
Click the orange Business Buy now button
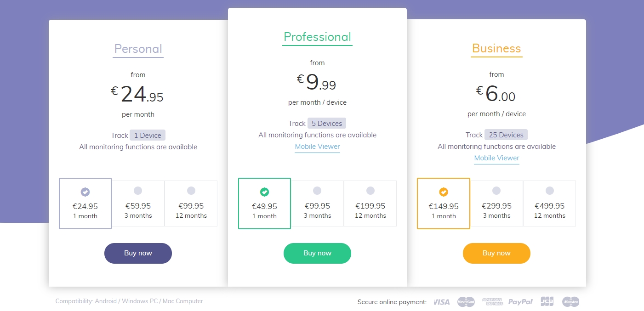(x=496, y=253)
